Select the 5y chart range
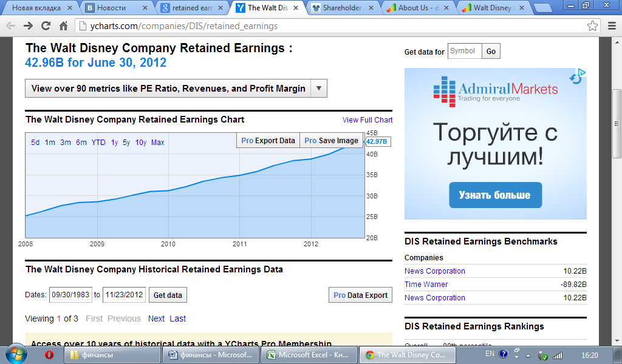This screenshot has height=364, width=622. tap(126, 142)
